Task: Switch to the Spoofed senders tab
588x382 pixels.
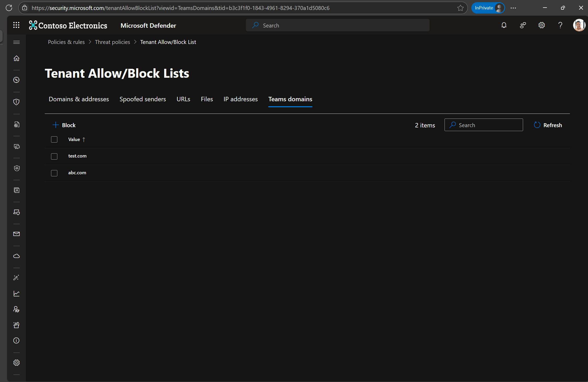Action: point(143,99)
